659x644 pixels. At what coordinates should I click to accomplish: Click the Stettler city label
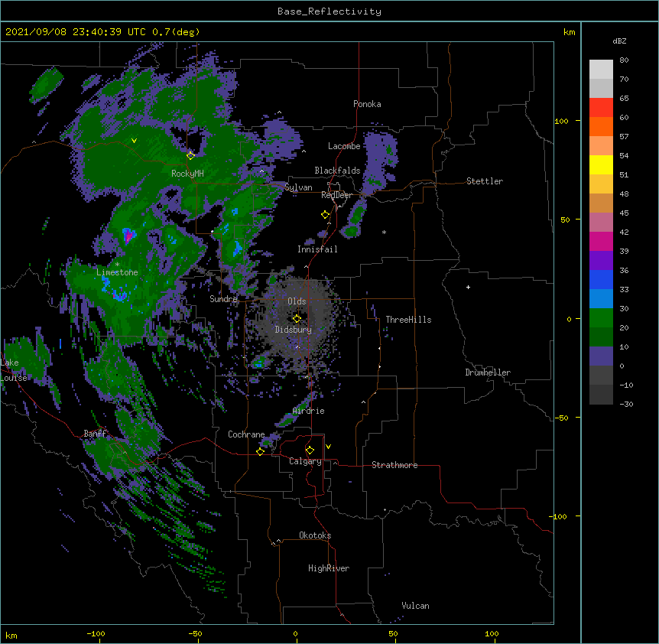(485, 181)
